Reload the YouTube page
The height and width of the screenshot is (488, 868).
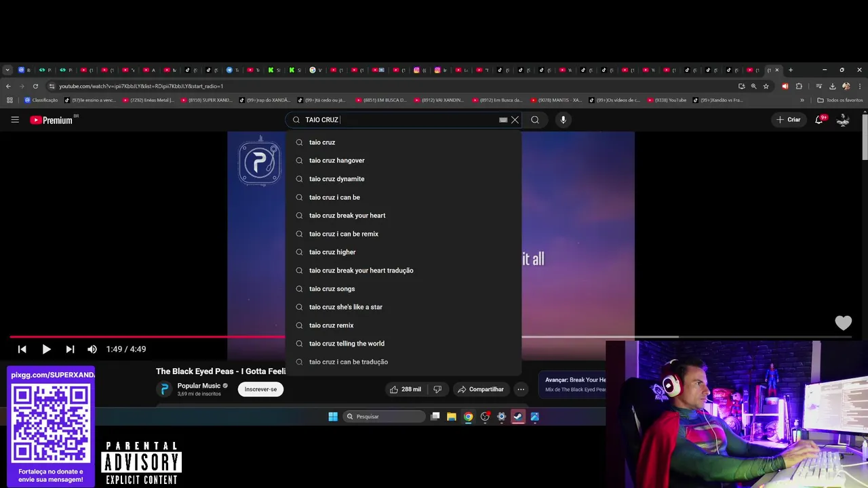(x=35, y=86)
